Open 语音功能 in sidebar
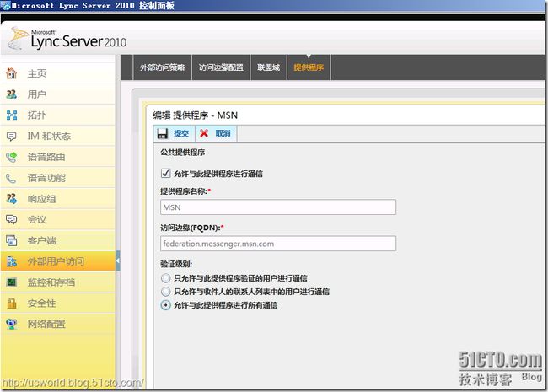The height and width of the screenshot is (392, 548). [58, 178]
